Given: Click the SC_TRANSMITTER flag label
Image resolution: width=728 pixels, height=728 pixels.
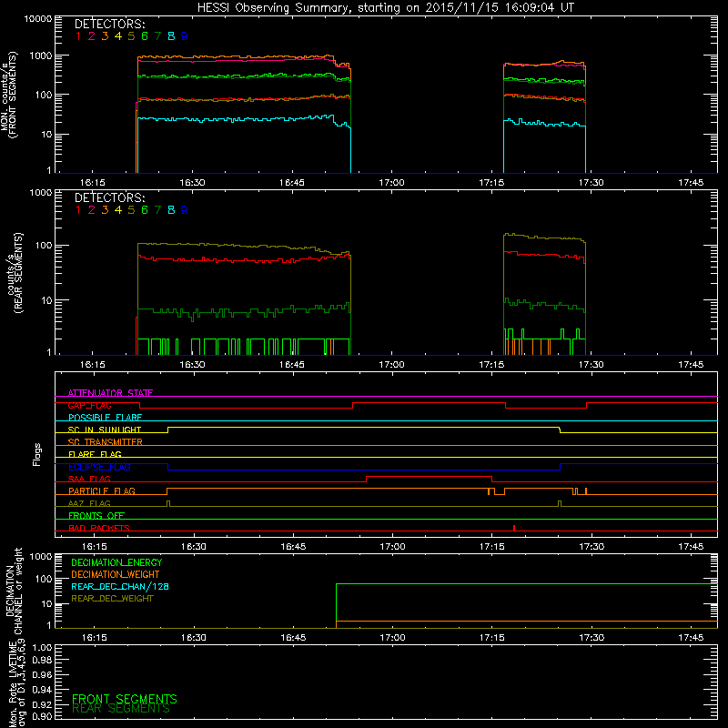Looking at the screenshot, I should (x=106, y=442).
